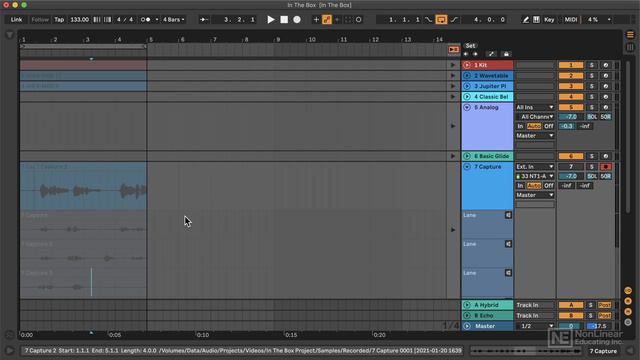640x360 pixels.
Task: Toggle the Automation Arm icon
Action: click(327, 19)
